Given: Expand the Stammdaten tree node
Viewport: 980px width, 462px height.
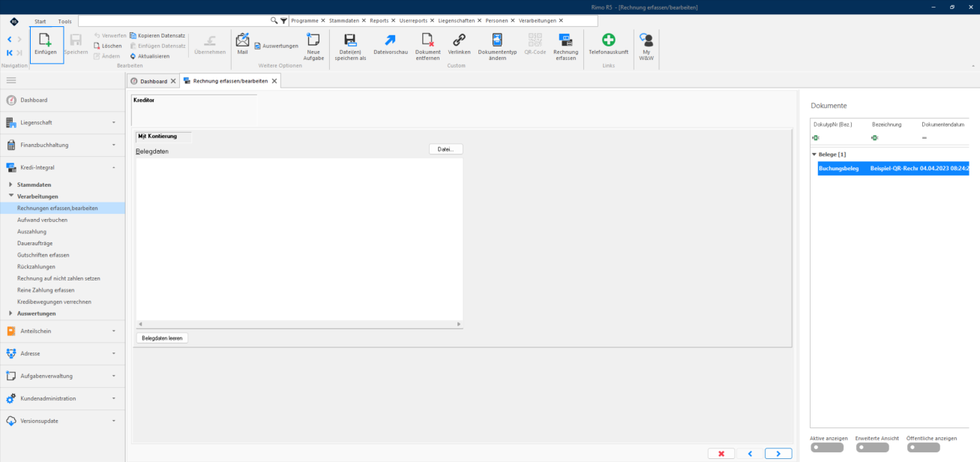Looking at the screenshot, I should [10, 184].
